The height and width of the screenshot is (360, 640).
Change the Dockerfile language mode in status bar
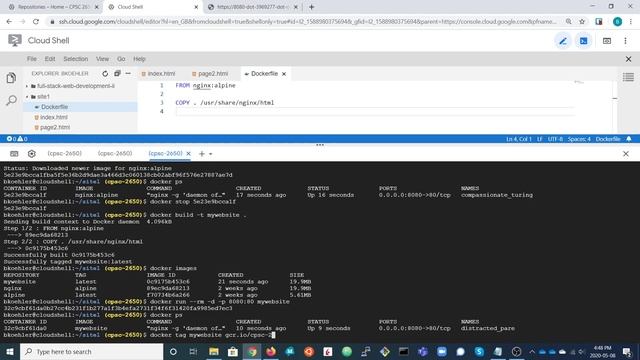(x=608, y=139)
